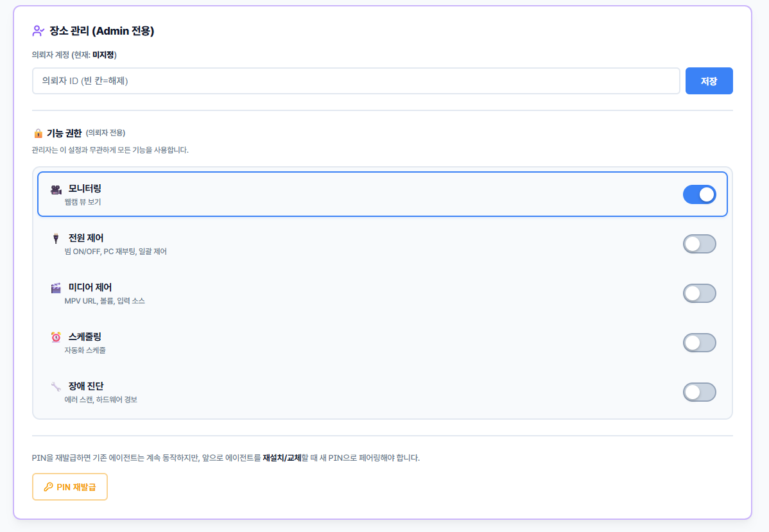Click the plug icon for 전원 제어
This screenshot has width=769, height=532.
tap(56, 239)
